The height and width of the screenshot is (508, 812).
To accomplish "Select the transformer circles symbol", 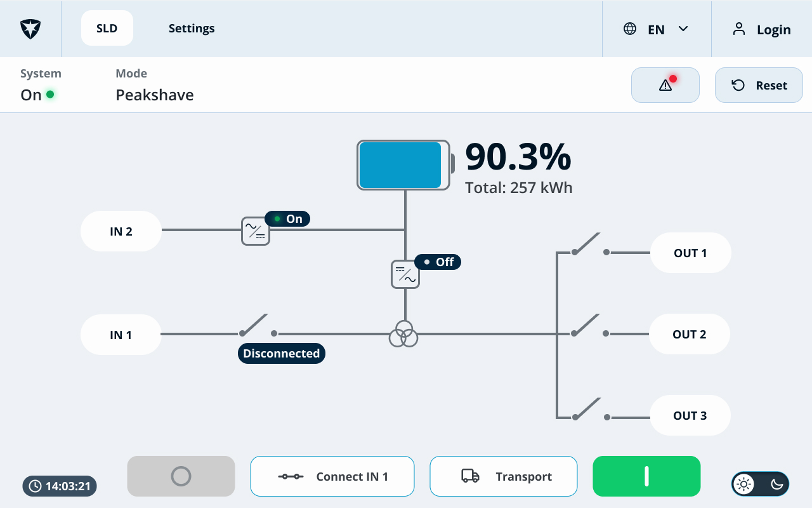I will point(403,334).
